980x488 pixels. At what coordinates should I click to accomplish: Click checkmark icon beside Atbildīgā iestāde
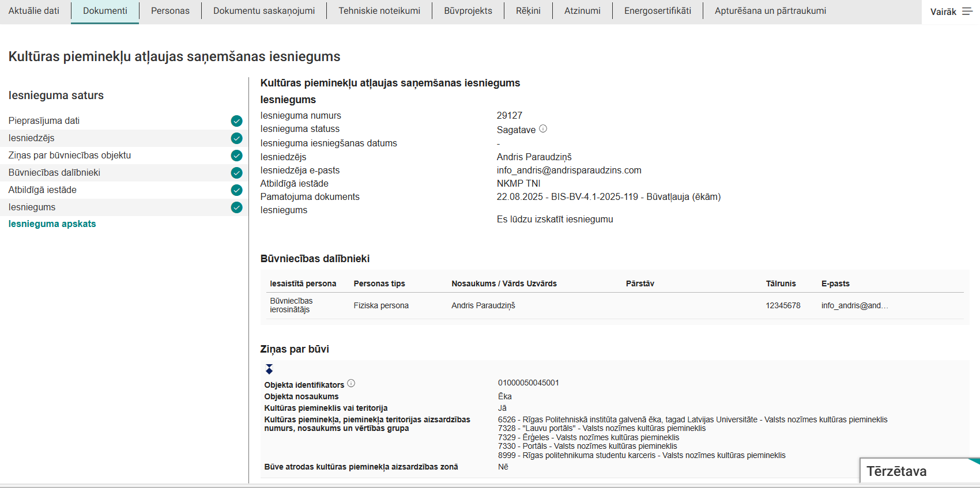coord(236,190)
